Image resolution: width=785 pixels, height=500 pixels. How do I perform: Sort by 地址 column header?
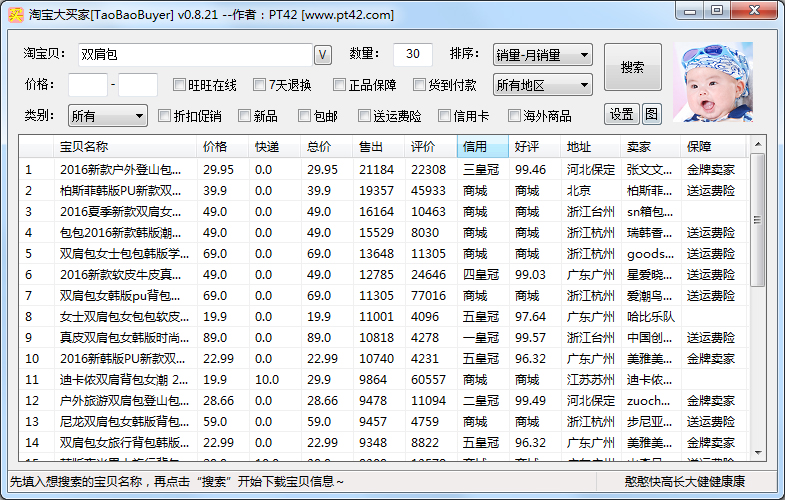pos(591,147)
